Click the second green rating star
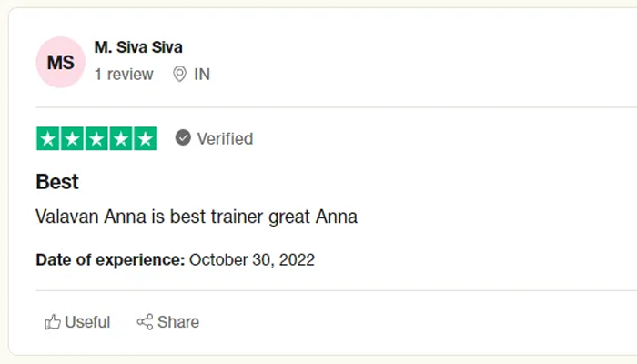 (x=72, y=139)
